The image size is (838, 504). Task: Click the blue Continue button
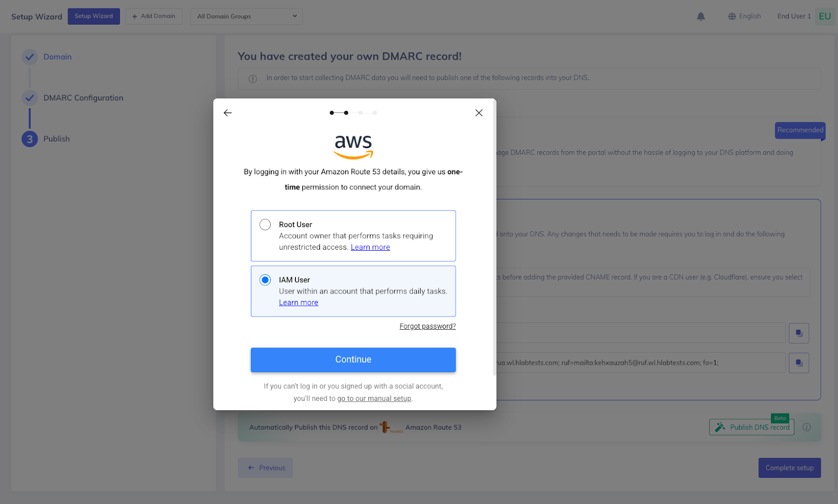coord(353,360)
